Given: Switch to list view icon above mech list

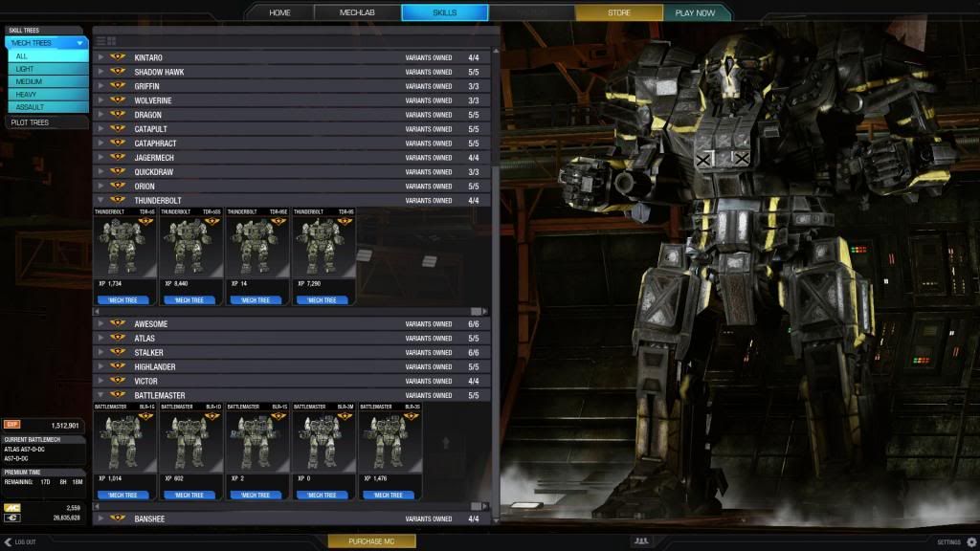Looking at the screenshot, I should [100, 41].
